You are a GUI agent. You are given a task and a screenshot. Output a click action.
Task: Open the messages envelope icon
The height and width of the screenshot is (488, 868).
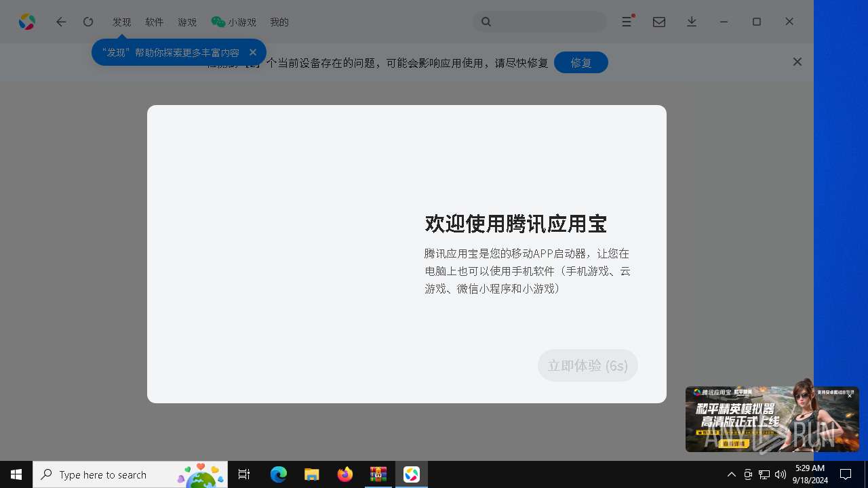[x=659, y=22]
